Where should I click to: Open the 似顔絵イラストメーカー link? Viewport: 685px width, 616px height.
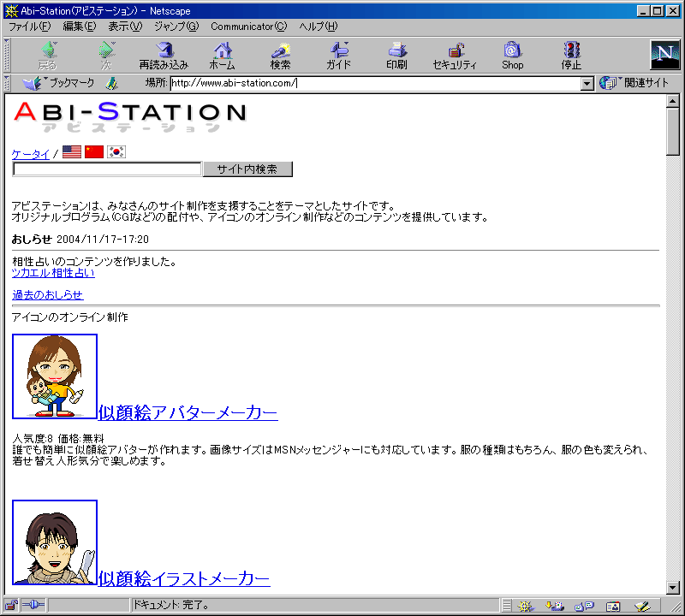(184, 578)
